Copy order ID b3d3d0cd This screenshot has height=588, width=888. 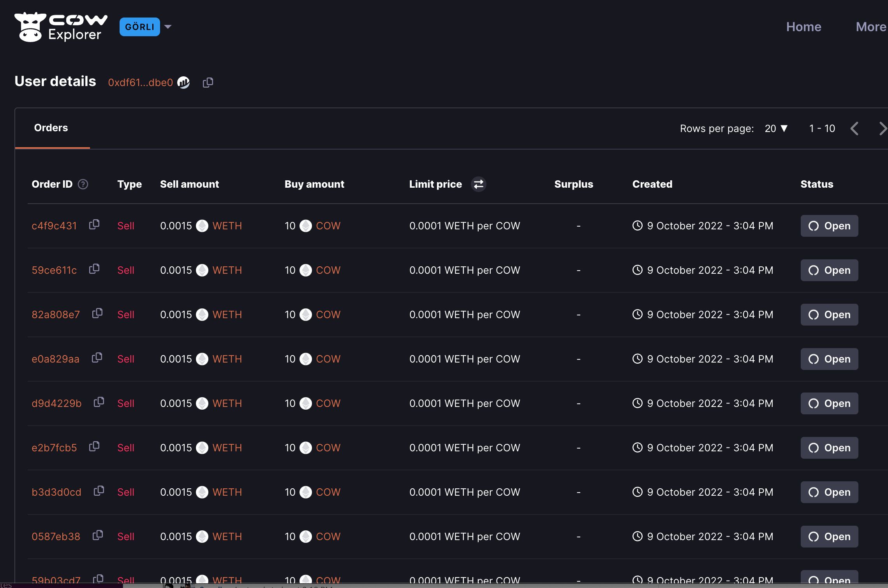[x=99, y=491]
